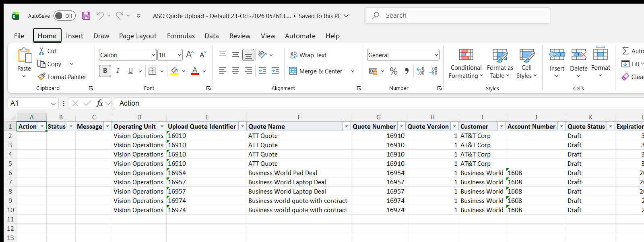Switch to the Data tab

211,36
